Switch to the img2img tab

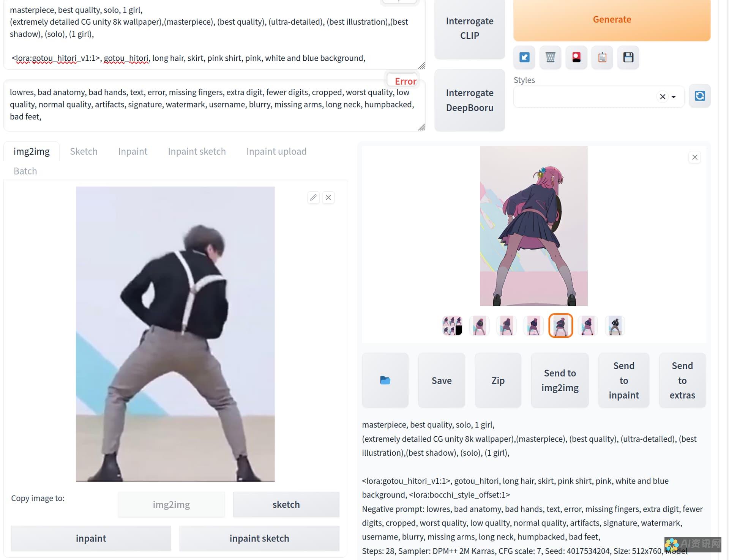point(31,151)
